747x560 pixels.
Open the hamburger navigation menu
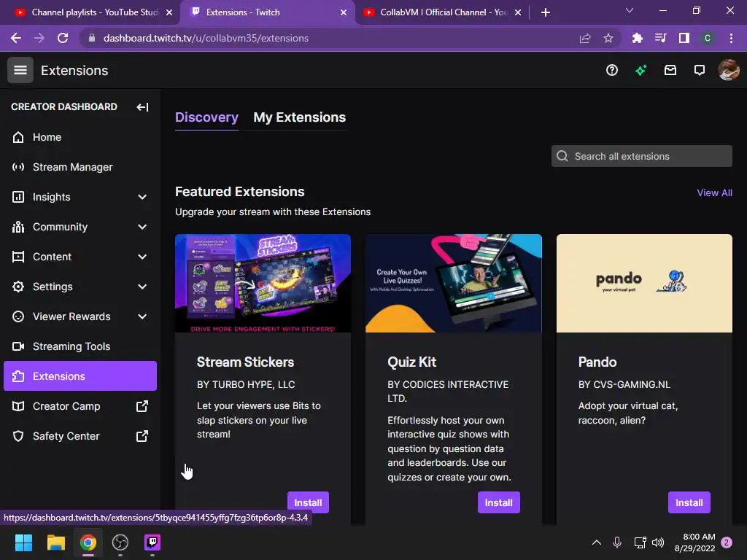tap(20, 70)
